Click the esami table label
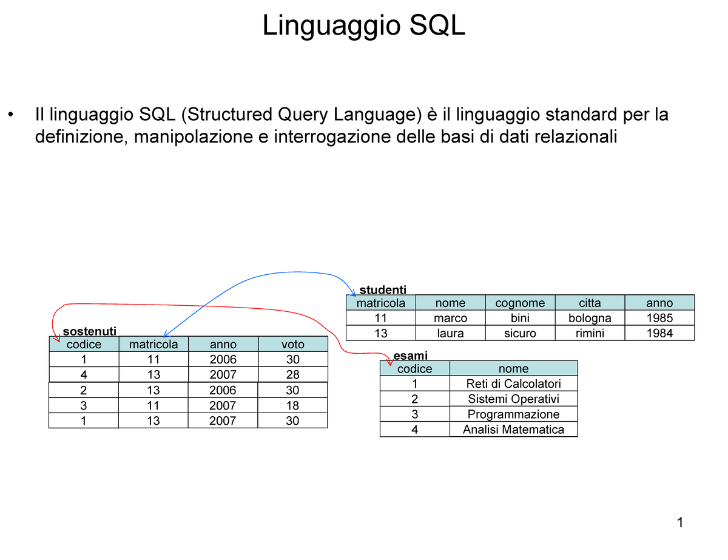Image resolution: width=728 pixels, height=560 pixels. tap(410, 355)
